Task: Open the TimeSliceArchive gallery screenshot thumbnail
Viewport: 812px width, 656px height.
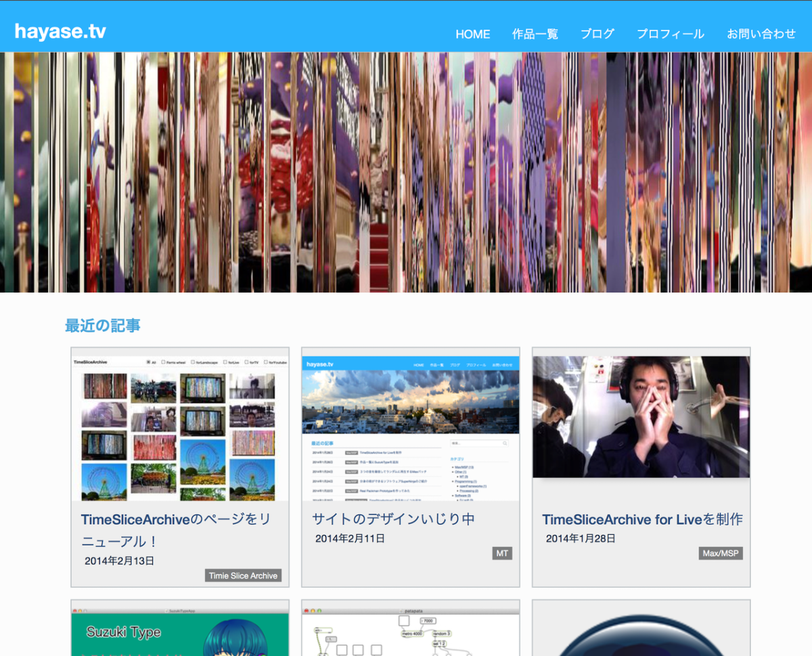Action: (180, 429)
